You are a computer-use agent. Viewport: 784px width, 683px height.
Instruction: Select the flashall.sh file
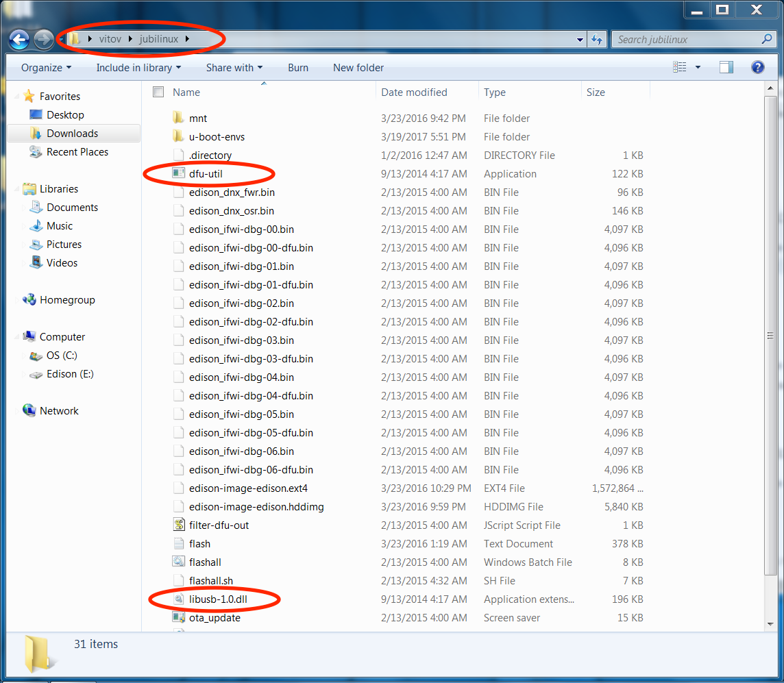coord(211,580)
